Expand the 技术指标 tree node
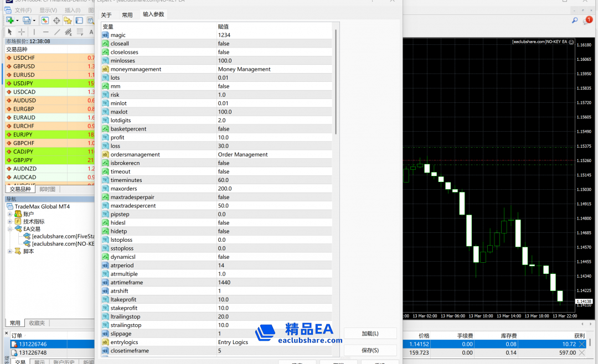This screenshot has height=364, width=598. point(10,221)
